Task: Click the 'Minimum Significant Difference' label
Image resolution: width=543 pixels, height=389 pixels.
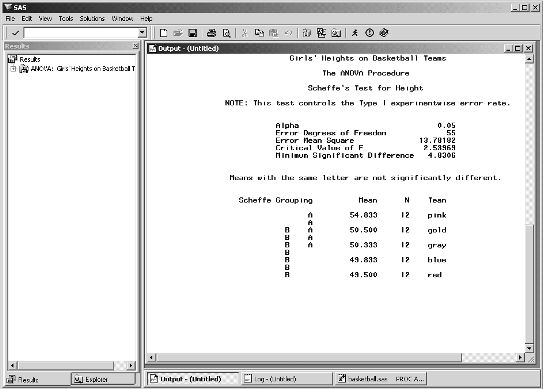Action: click(345, 156)
